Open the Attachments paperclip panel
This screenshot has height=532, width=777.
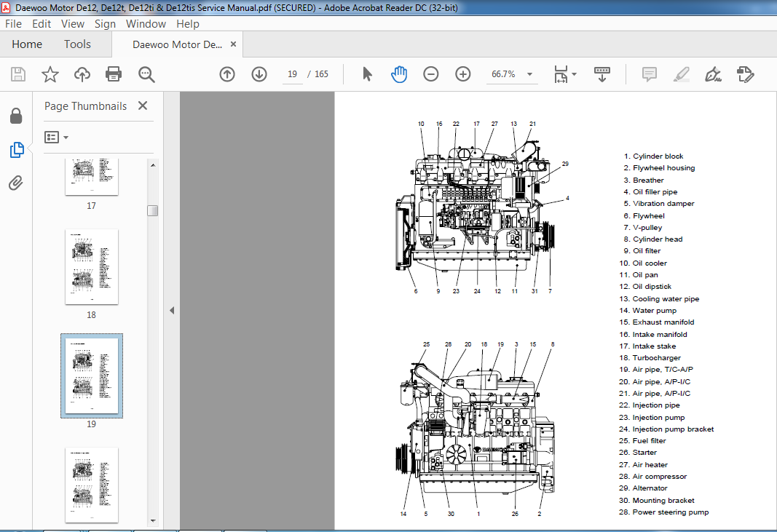coord(16,183)
